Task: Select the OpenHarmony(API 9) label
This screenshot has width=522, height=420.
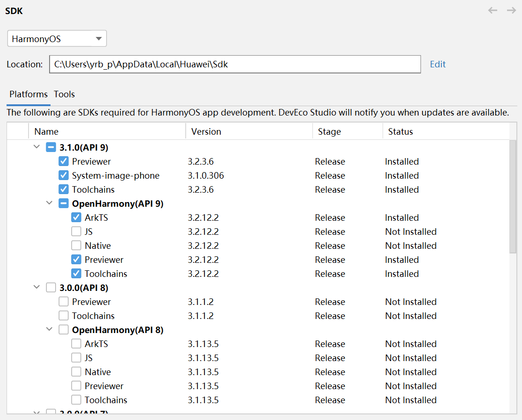Action: click(117, 203)
